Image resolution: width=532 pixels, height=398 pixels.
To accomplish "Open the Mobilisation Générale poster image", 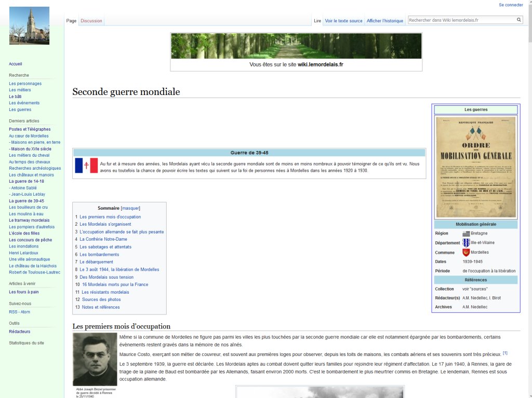I will [476, 167].
